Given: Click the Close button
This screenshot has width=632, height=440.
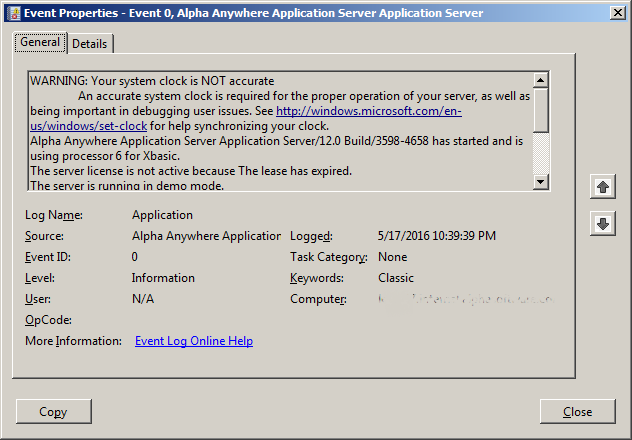Looking at the screenshot, I should click(578, 411).
